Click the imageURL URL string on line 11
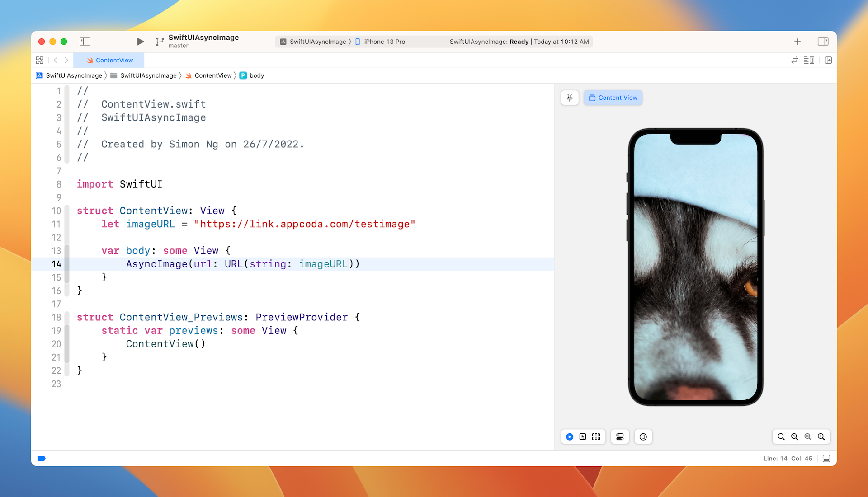 point(305,224)
